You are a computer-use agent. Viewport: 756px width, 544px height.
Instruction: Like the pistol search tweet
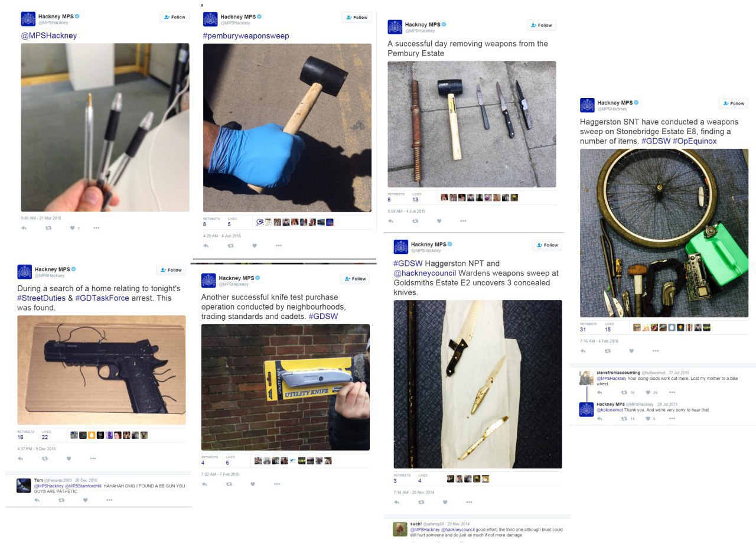coord(69,458)
